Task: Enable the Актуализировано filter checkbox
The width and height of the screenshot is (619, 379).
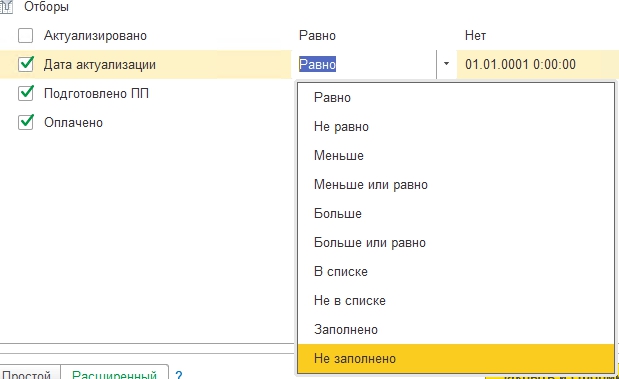Action: [x=26, y=36]
